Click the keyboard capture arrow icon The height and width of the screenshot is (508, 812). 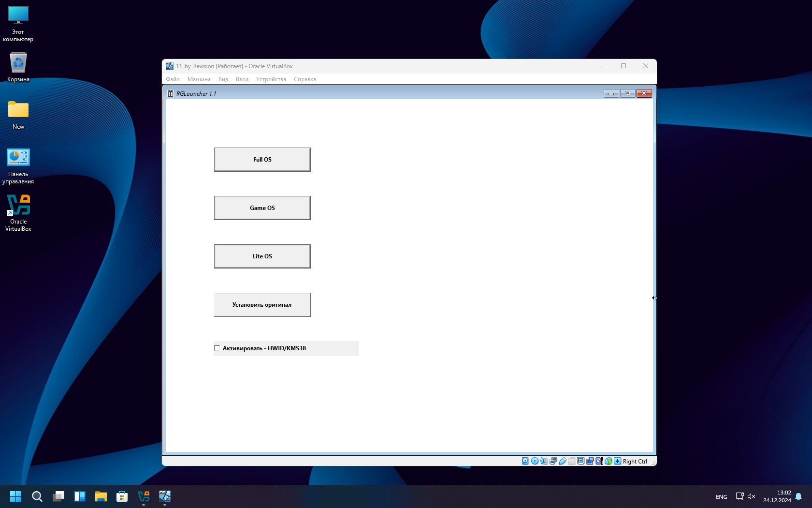tap(617, 461)
